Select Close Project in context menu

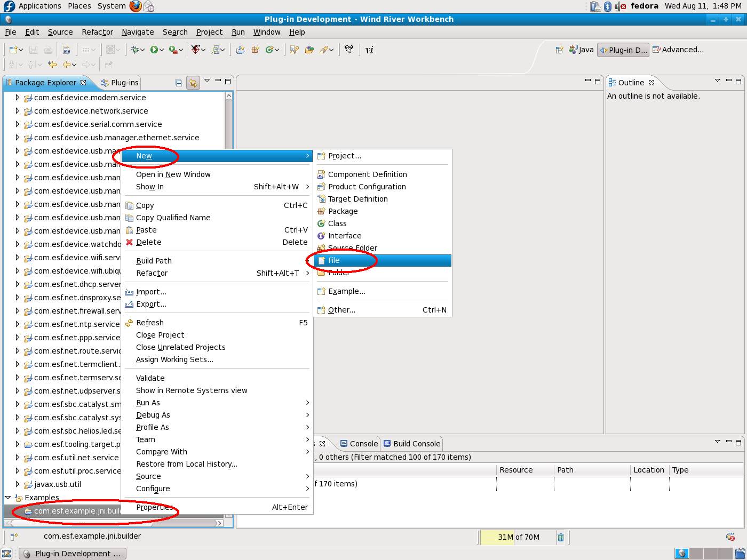[x=217, y=335]
